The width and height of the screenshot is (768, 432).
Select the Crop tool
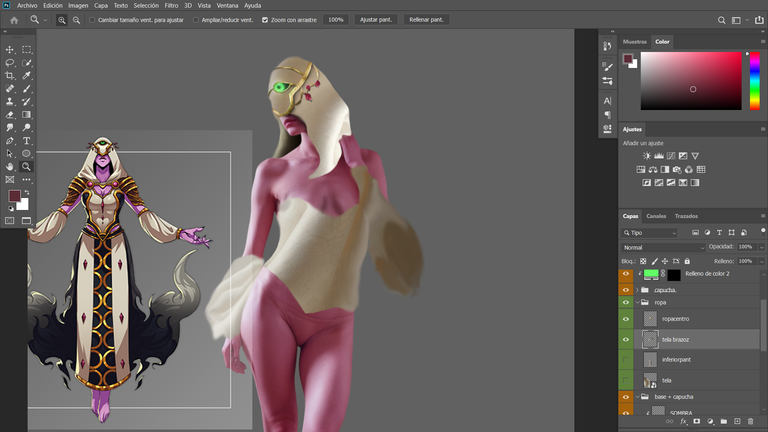(9, 75)
